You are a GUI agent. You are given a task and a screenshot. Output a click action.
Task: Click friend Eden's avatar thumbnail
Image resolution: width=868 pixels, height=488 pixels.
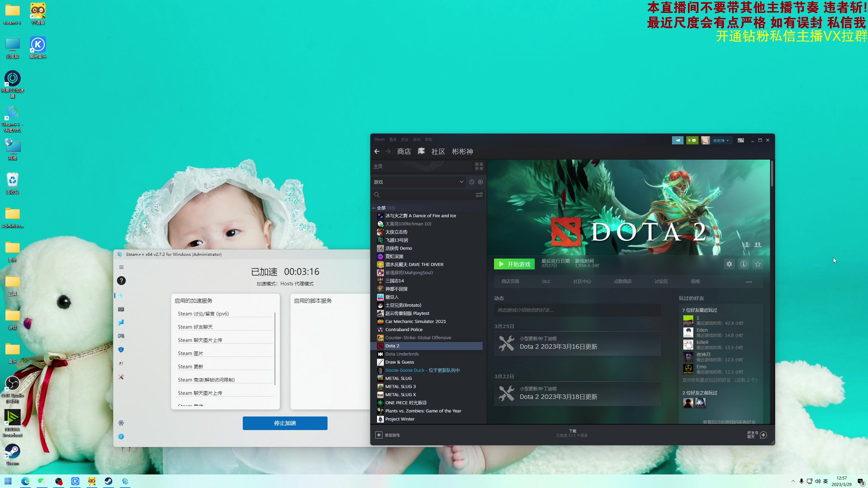pos(688,332)
